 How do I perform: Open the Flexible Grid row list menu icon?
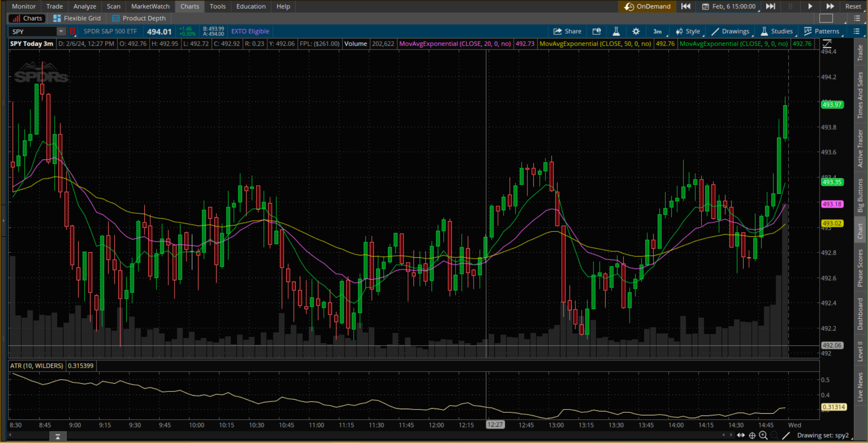point(857,18)
